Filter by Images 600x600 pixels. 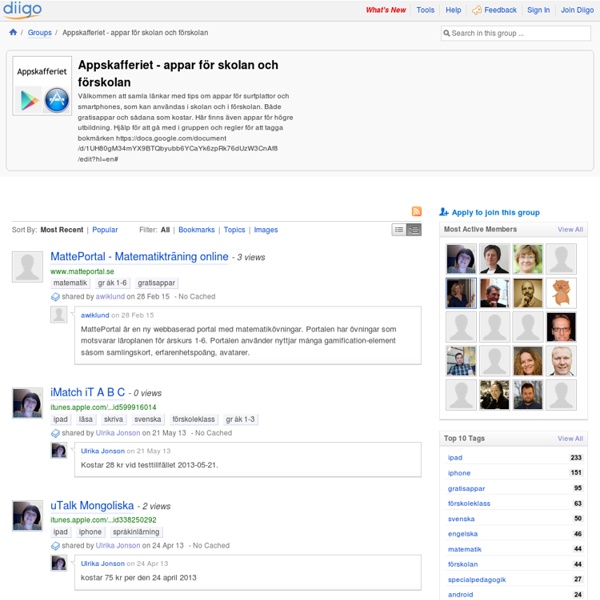click(x=266, y=230)
